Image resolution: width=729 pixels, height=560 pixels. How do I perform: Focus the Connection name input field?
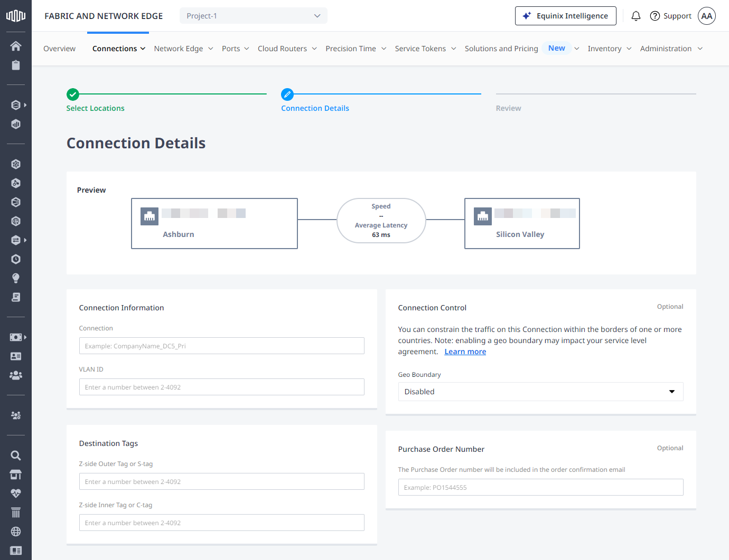(221, 346)
